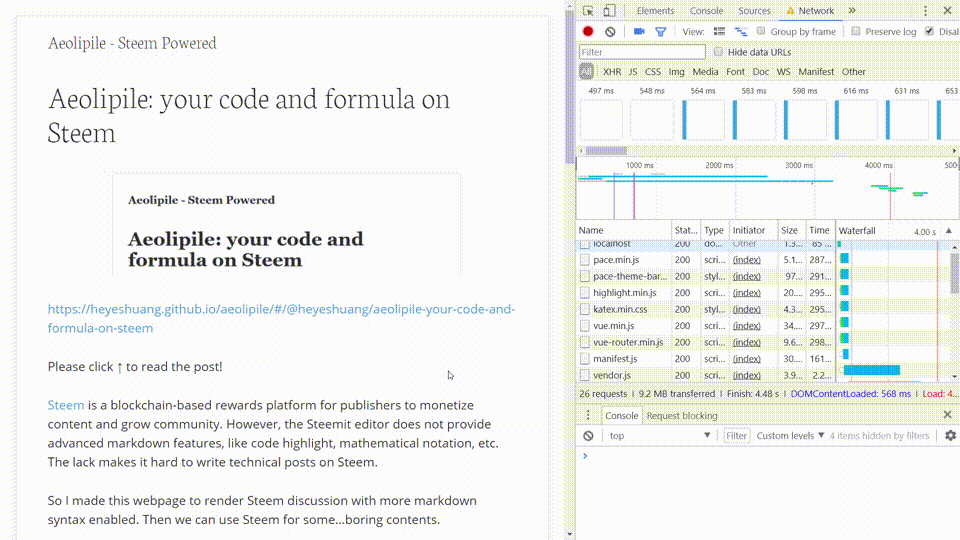Click the network Filter input field
960x540 pixels.
coord(642,52)
